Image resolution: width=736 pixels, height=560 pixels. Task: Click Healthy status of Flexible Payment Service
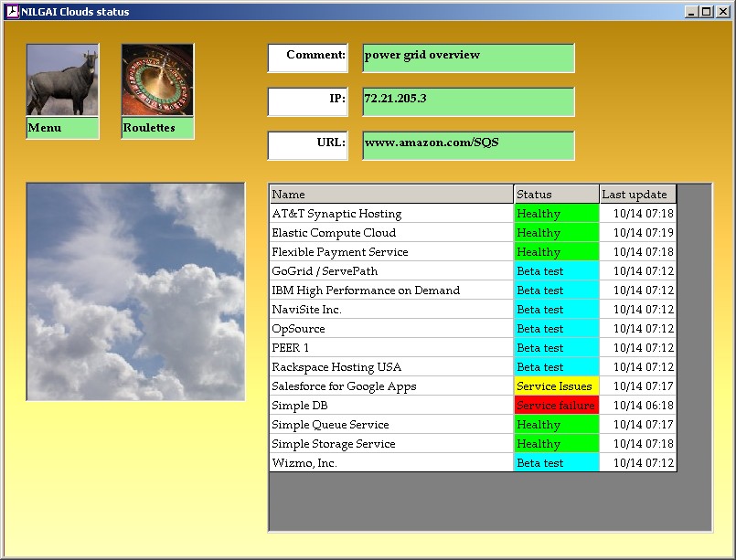(557, 252)
